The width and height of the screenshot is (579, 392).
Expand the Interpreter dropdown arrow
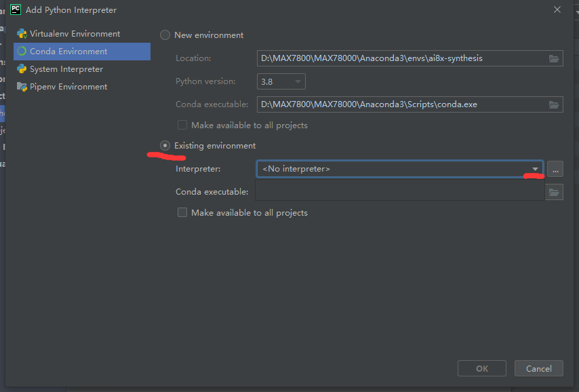(535, 169)
